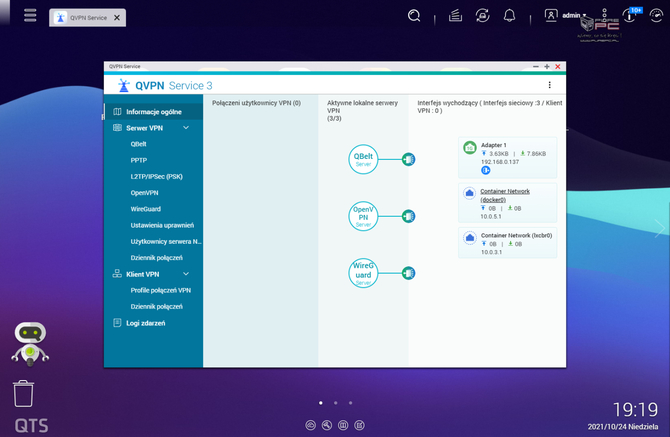This screenshot has width=670, height=437.
Task: Click the desktop clock showing 19:19
Action: [x=635, y=410]
